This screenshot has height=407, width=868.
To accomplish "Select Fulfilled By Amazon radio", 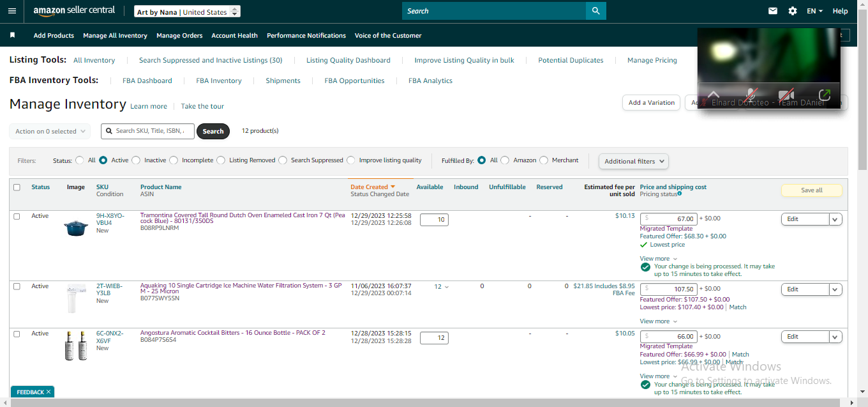I will (x=505, y=160).
